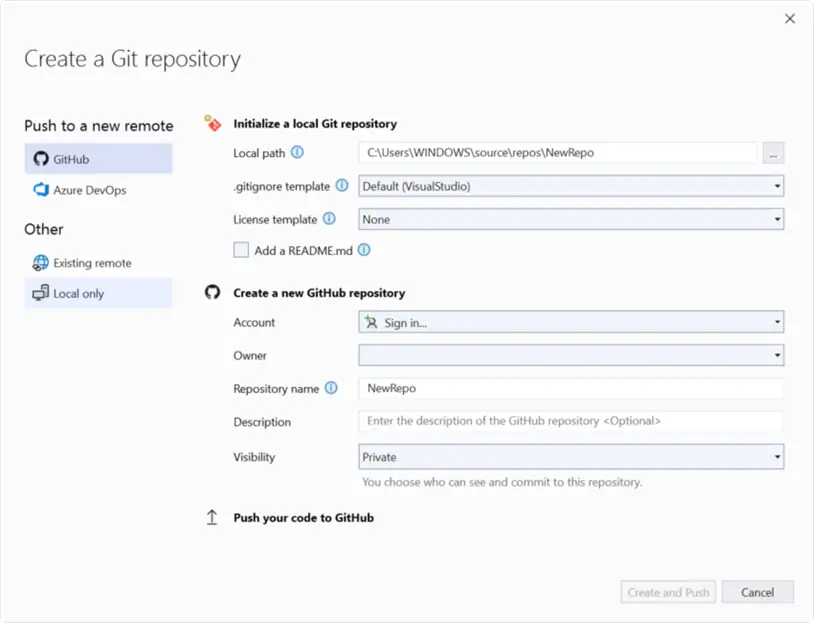The image size is (814, 623).
Task: Click the browse ellipsis button for Local path
Action: point(773,153)
